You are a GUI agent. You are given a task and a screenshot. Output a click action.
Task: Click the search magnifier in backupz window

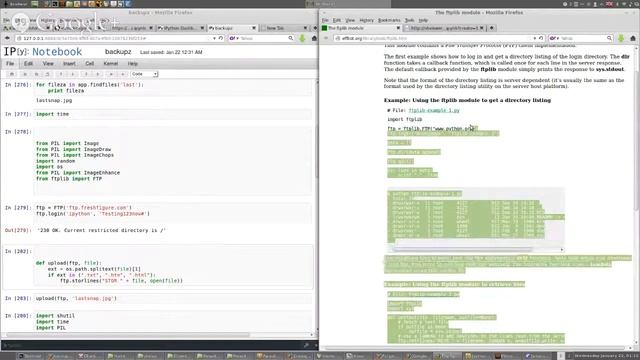(291, 38)
